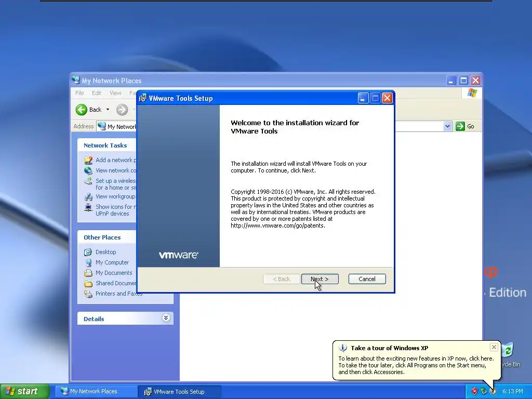532x399 pixels.
Task: Click the View network connections icon
Action: tap(88, 170)
